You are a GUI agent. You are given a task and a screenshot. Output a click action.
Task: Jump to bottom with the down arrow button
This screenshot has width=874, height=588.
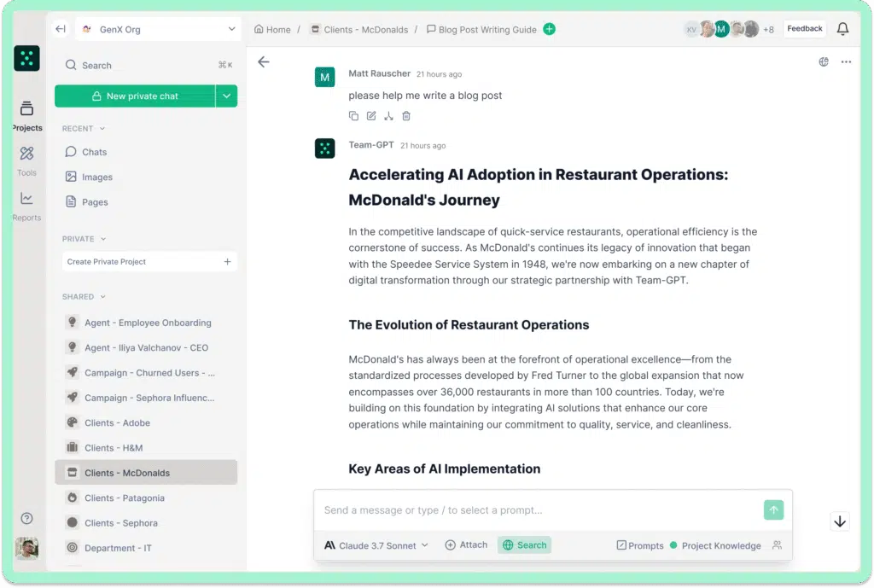pyautogui.click(x=840, y=521)
